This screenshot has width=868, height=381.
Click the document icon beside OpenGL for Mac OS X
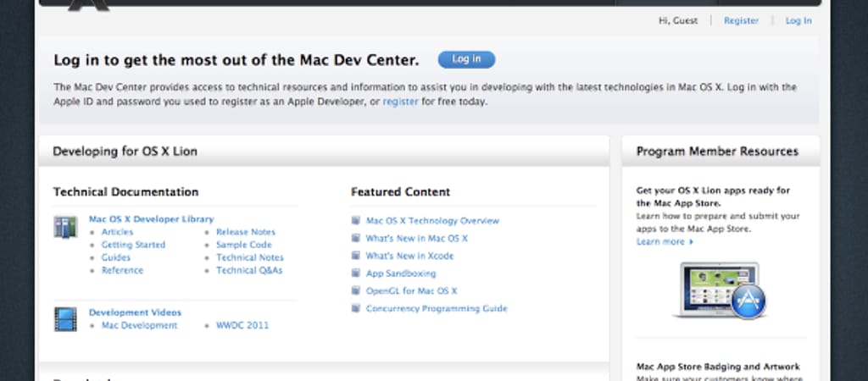pyautogui.click(x=357, y=291)
